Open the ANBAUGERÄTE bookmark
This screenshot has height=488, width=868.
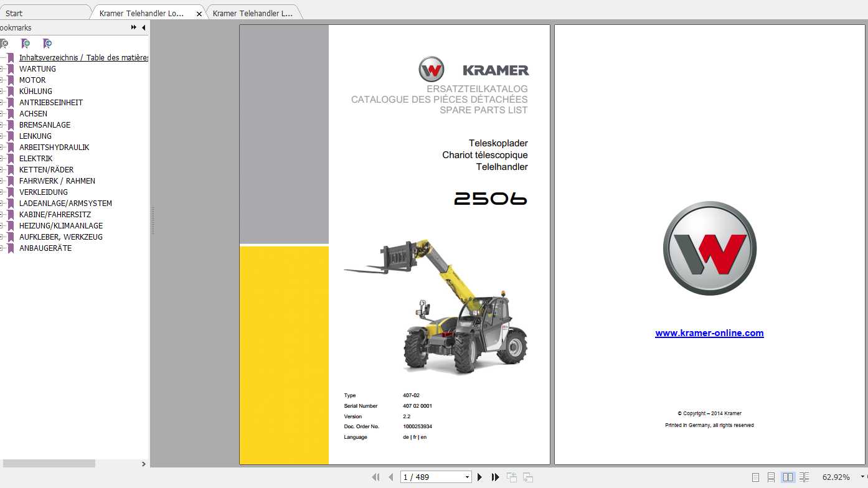click(x=45, y=248)
